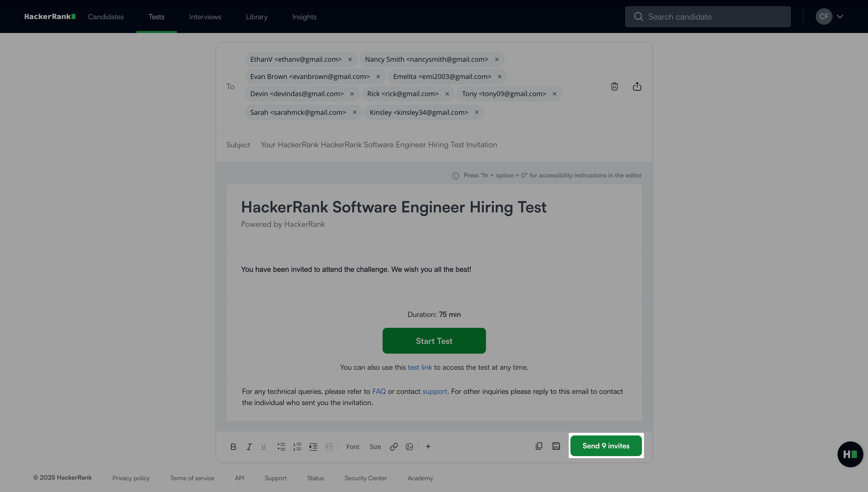Image resolution: width=868 pixels, height=492 pixels.
Task: Open the Size dropdown
Action: [375, 447]
